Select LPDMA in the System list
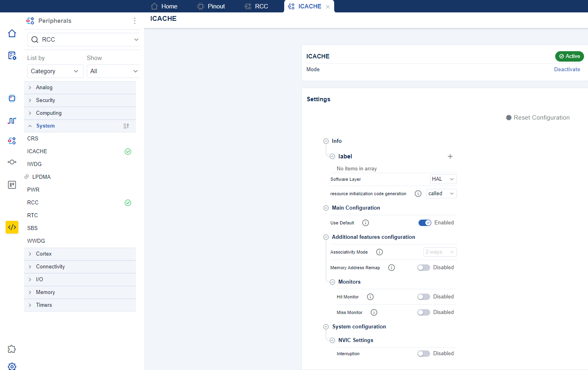The image size is (588, 370). pos(41,177)
